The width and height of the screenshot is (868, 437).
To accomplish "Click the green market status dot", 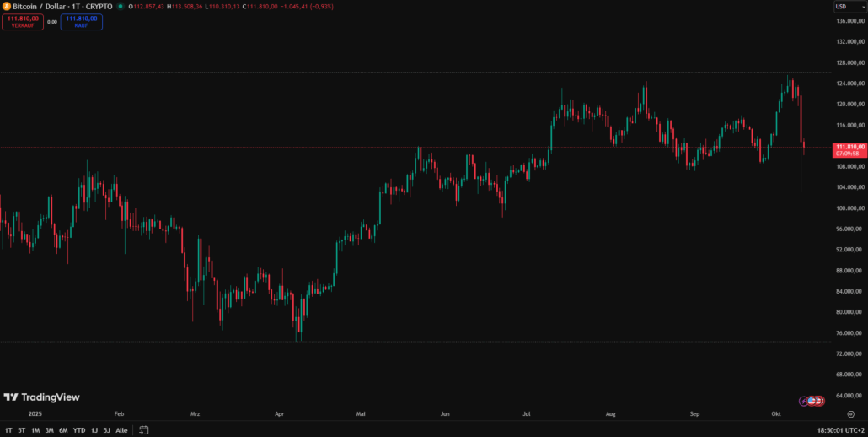I will tap(120, 7).
